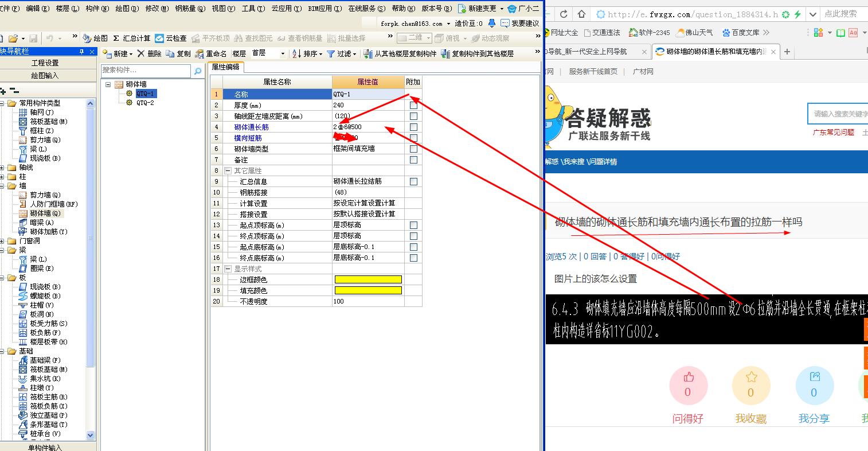This screenshot has height=451, width=868.
Task: Select QTQ-2 in the component tree
Action: [x=144, y=103]
